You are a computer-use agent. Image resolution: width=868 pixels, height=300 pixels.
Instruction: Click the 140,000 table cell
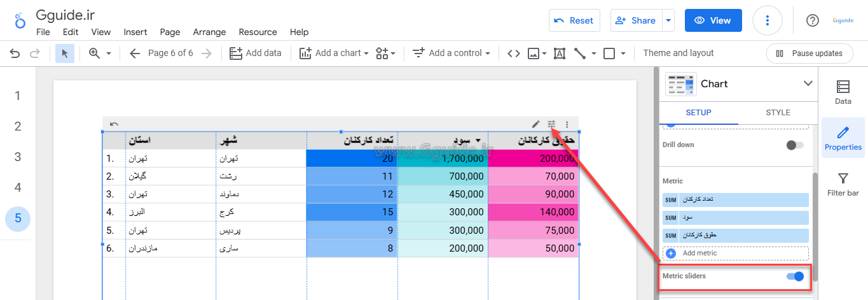[534, 212]
